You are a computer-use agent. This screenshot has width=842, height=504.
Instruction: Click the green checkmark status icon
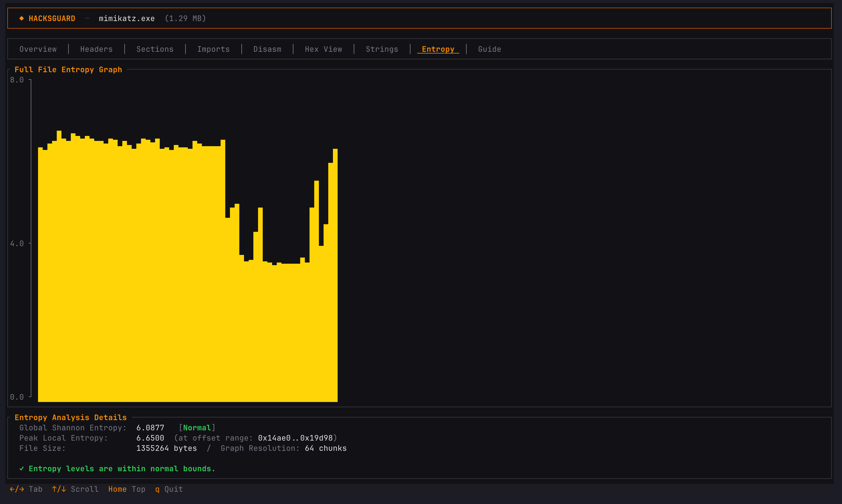pyautogui.click(x=21, y=469)
